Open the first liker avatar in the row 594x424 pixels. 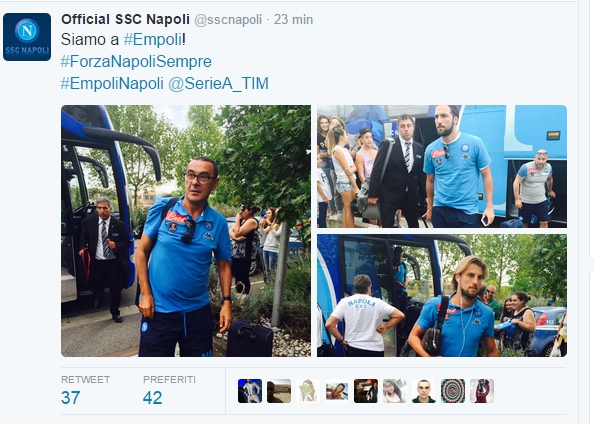coord(250,391)
